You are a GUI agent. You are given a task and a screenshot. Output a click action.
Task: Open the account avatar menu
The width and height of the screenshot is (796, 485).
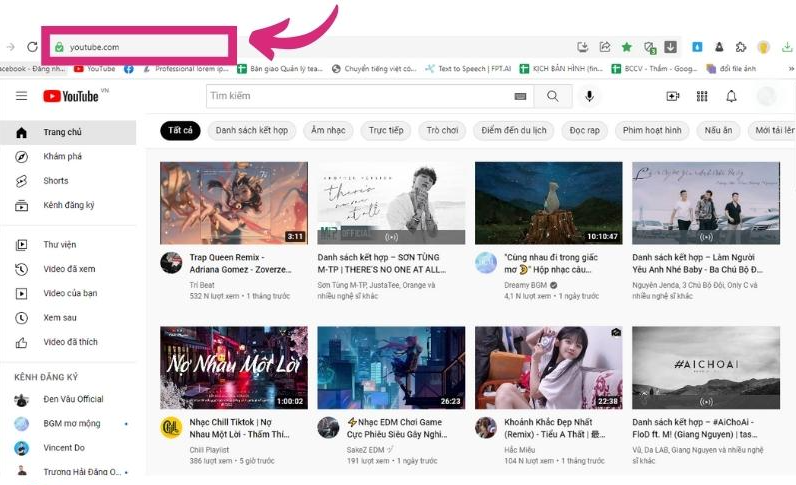coord(766,96)
